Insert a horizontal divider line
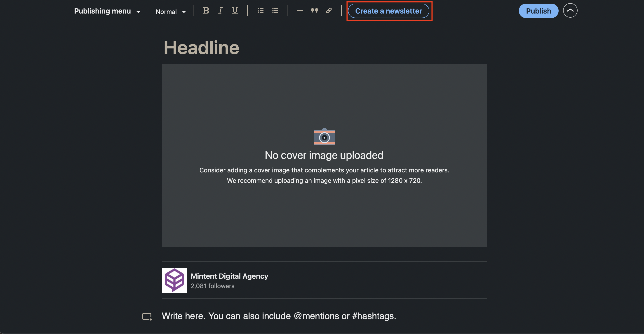The height and width of the screenshot is (334, 644). [300, 10]
